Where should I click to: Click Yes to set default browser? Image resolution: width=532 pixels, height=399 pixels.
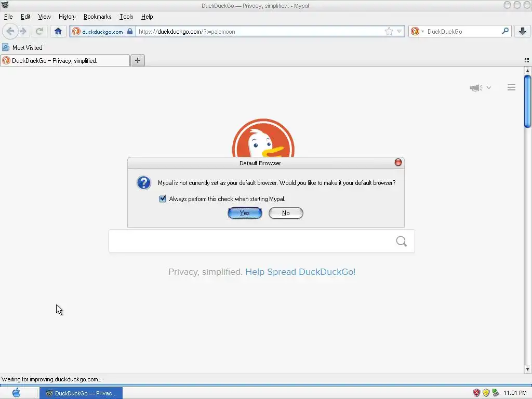pyautogui.click(x=245, y=213)
